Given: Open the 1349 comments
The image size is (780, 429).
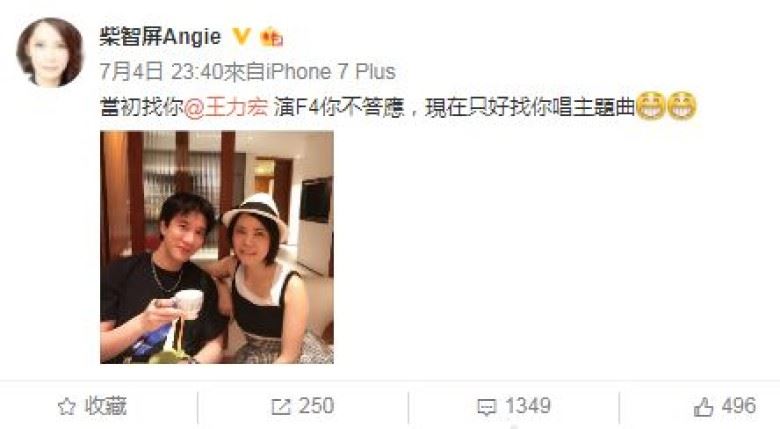Looking at the screenshot, I should point(528,406).
